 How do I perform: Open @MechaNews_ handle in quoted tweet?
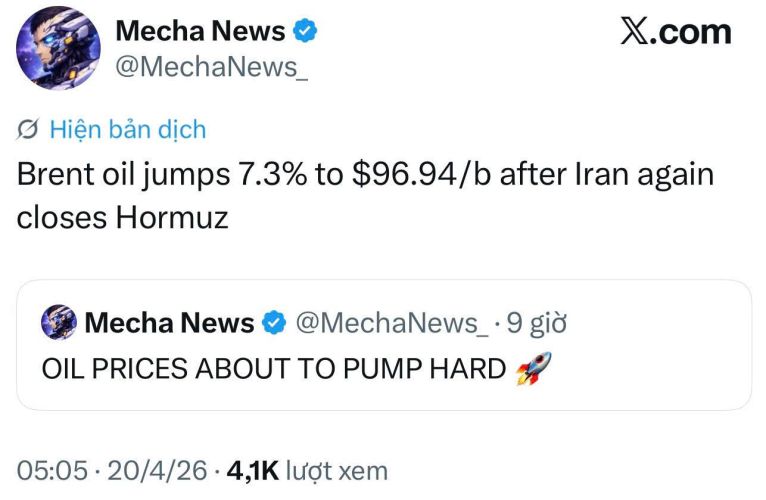[x=391, y=322]
